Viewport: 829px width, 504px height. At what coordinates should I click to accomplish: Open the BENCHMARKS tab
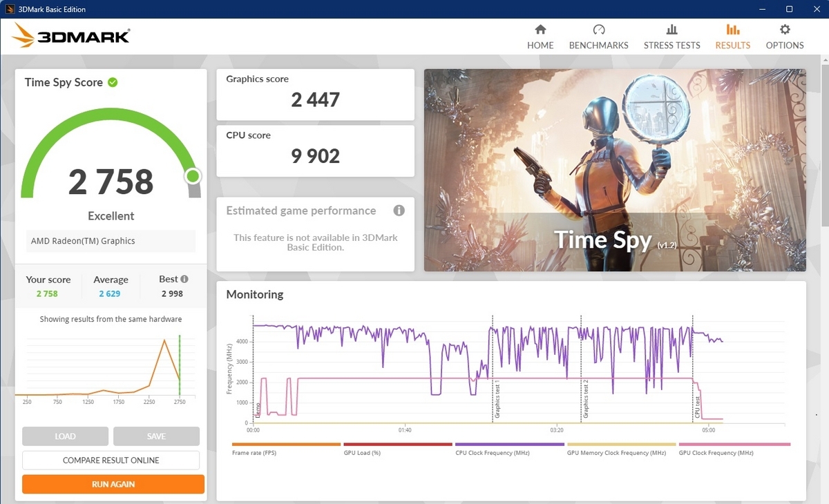click(598, 37)
